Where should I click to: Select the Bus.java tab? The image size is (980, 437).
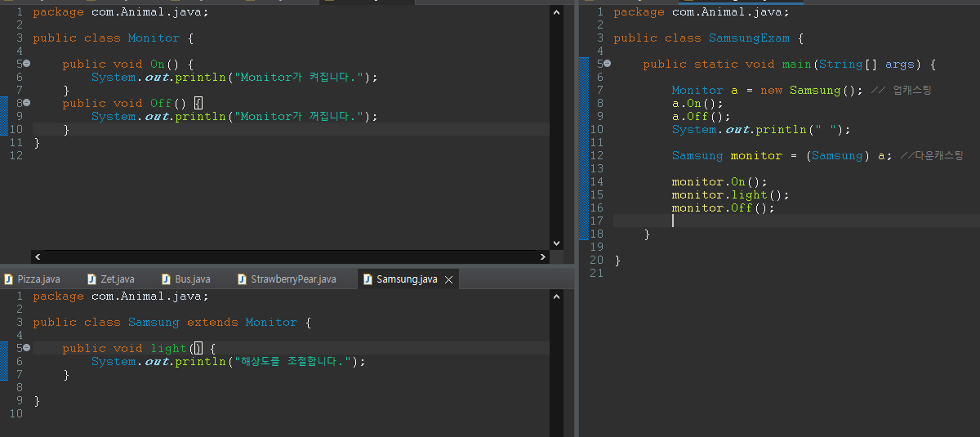(192, 279)
